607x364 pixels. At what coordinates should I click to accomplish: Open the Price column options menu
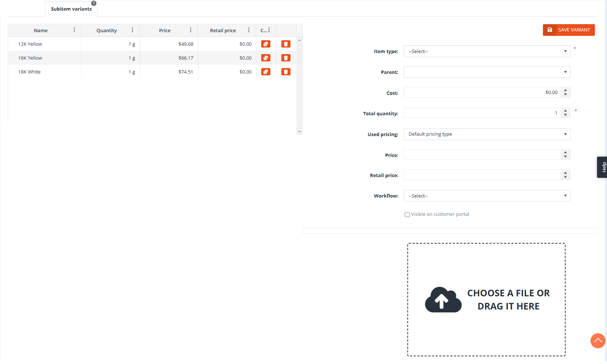point(190,30)
